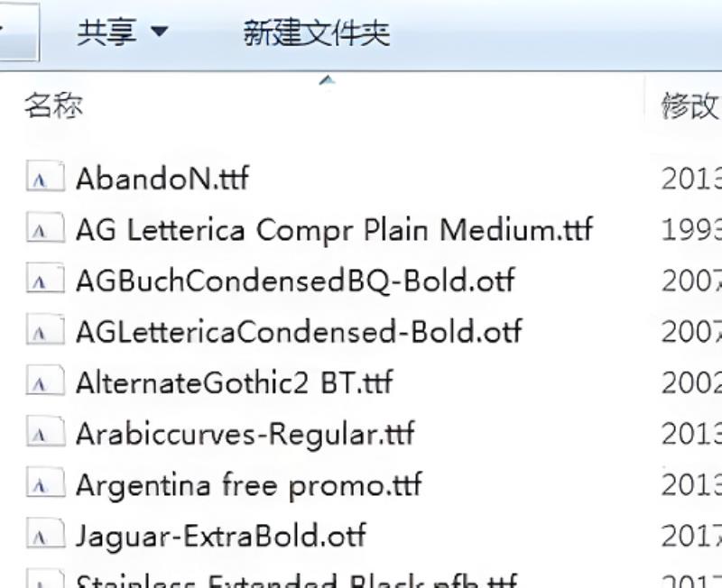The image size is (722, 588).
Task: Click the 2013 date of AbandoN.ttf
Action: [x=691, y=178]
